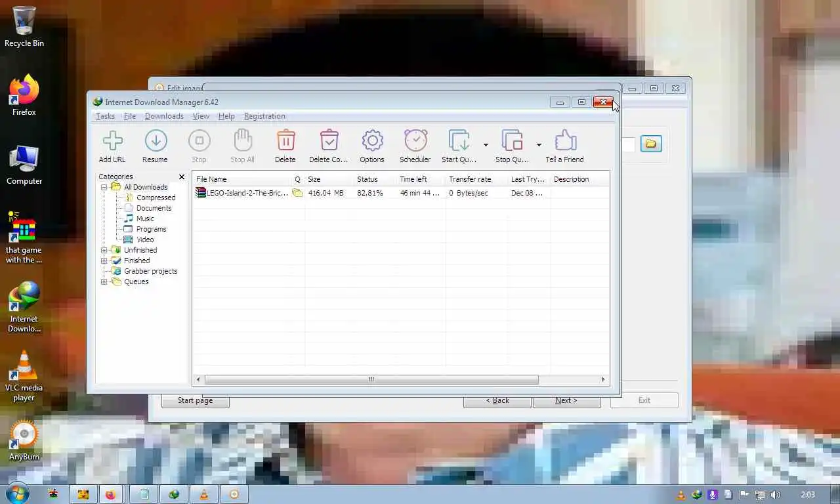Click the scrollbar left arrow in download list
This screenshot has width=840, height=504.
tap(199, 379)
